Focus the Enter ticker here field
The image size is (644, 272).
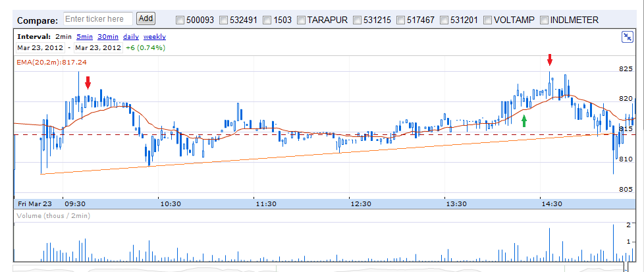point(98,19)
